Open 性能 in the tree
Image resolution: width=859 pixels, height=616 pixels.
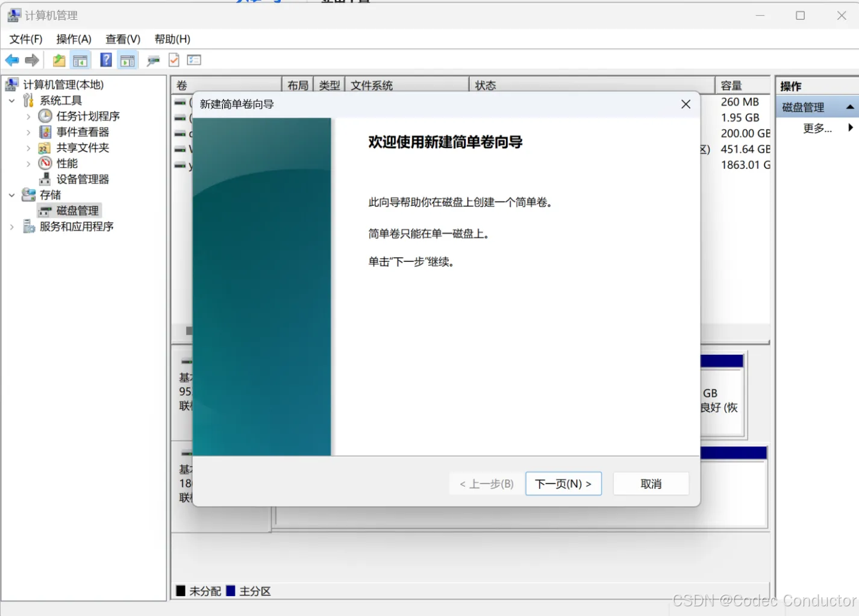(67, 163)
